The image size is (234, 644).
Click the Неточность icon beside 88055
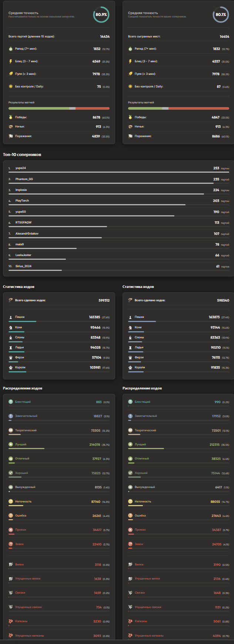coord(130,501)
